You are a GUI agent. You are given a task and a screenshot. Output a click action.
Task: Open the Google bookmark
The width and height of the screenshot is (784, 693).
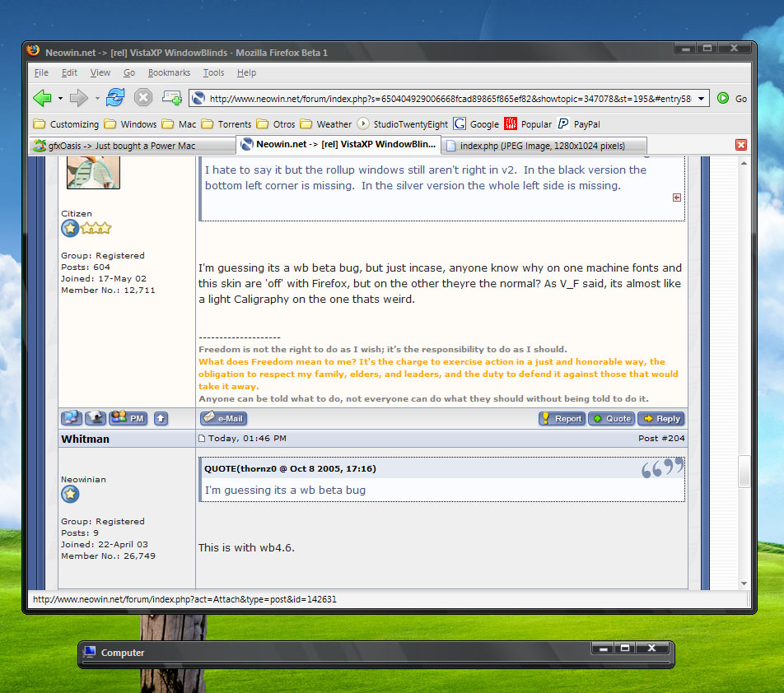point(476,124)
